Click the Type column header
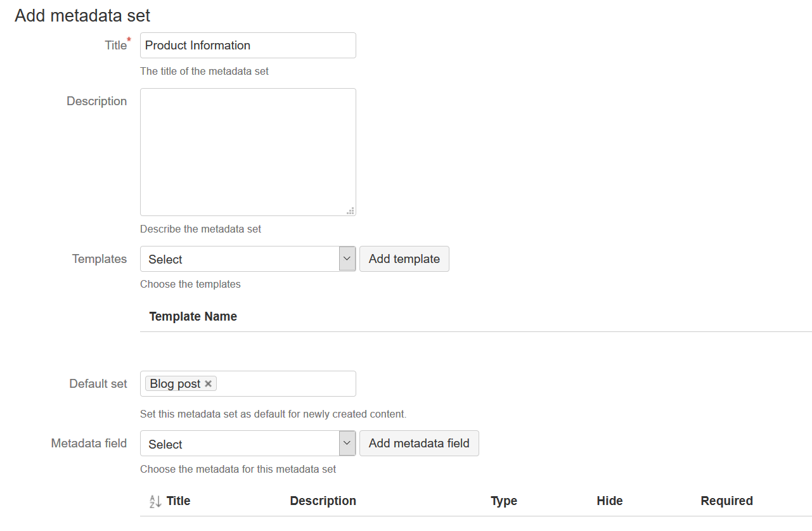The image size is (812, 531). click(503, 501)
